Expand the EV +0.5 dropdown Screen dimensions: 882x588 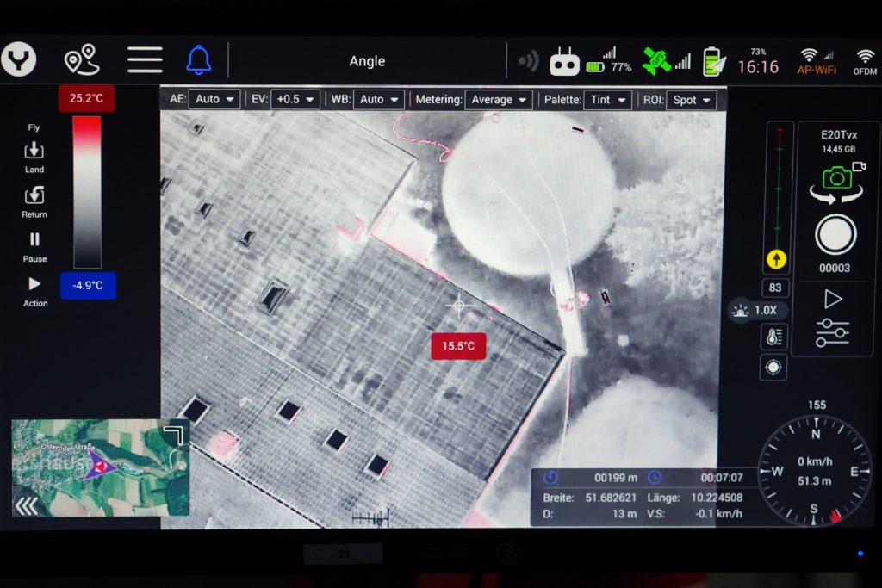[x=295, y=99]
